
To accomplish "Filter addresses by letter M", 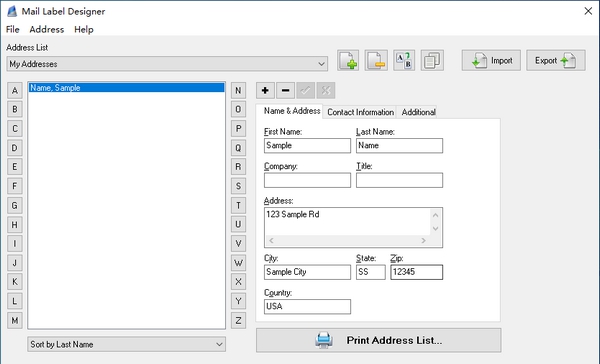I will [15, 320].
